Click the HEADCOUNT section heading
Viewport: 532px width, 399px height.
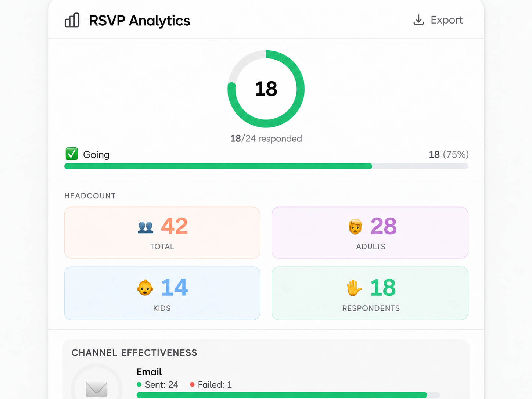pos(90,196)
